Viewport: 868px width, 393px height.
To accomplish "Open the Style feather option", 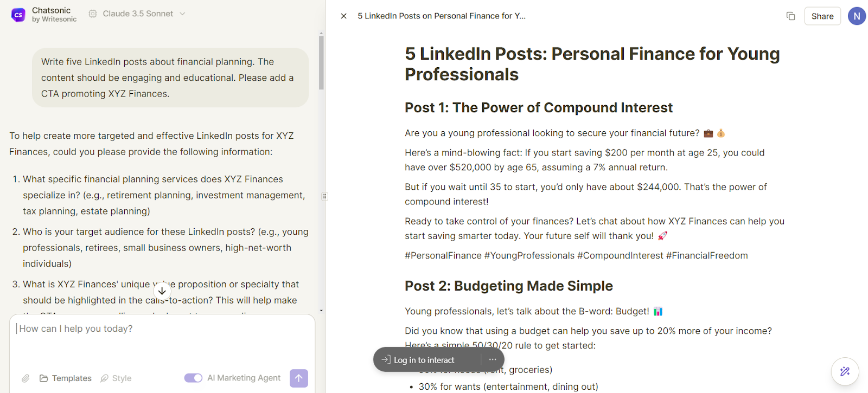I will point(116,378).
